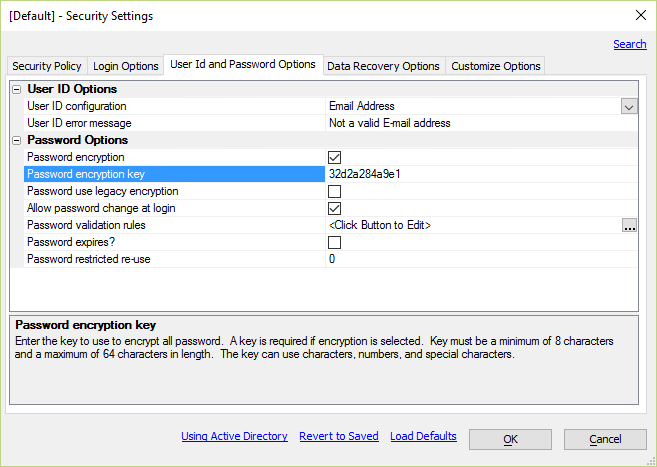Viewport: 657px width, 467px height.
Task: Select the Password encryption row label
Action: tap(76, 157)
